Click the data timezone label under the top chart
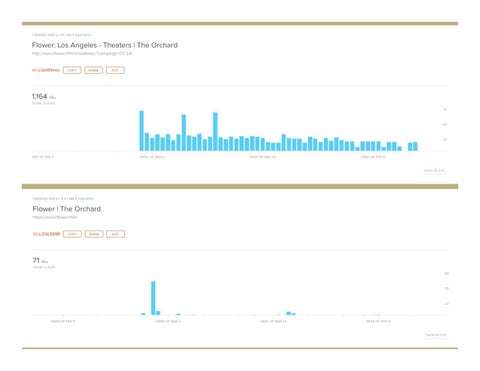Screen dimensions: 480x371 (x=434, y=171)
